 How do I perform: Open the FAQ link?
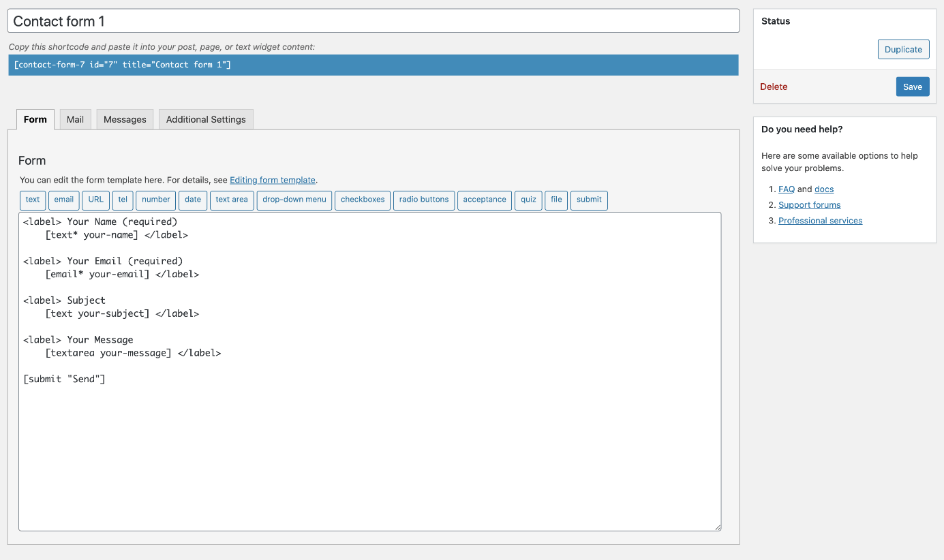[x=787, y=189]
